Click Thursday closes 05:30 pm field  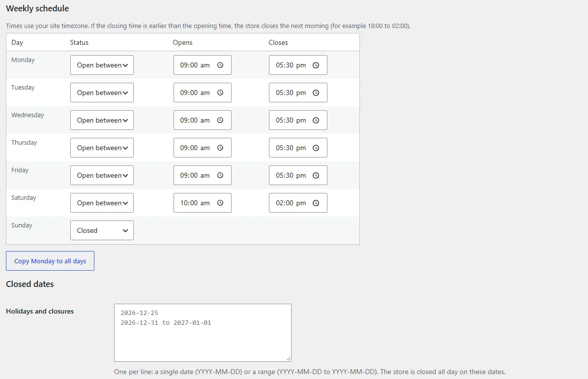[x=298, y=148]
